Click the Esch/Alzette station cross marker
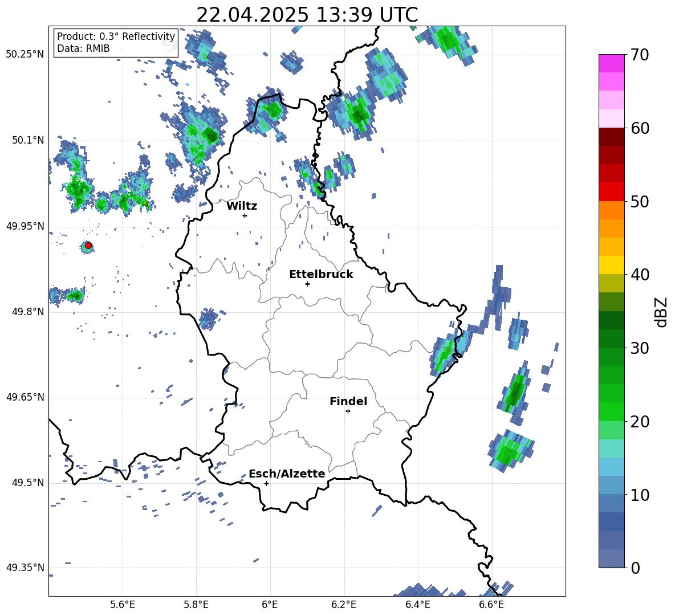This screenshot has width=675, height=616. tap(266, 483)
